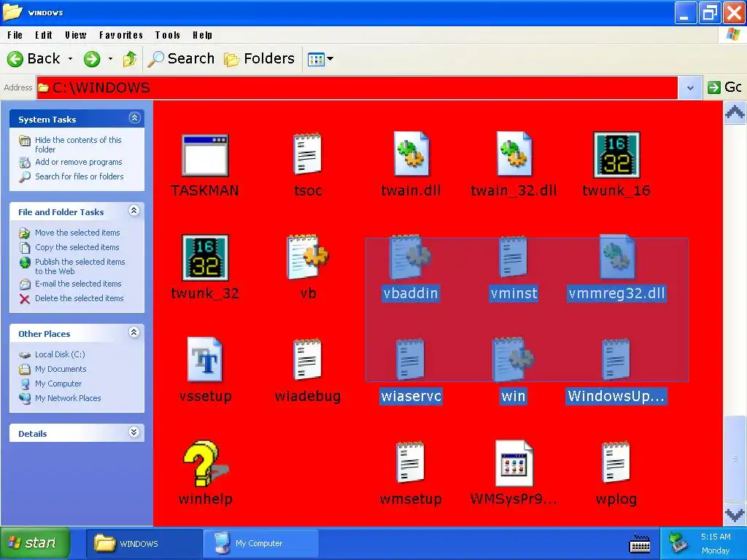
Task: Click Copy the selected items
Action: (77, 247)
